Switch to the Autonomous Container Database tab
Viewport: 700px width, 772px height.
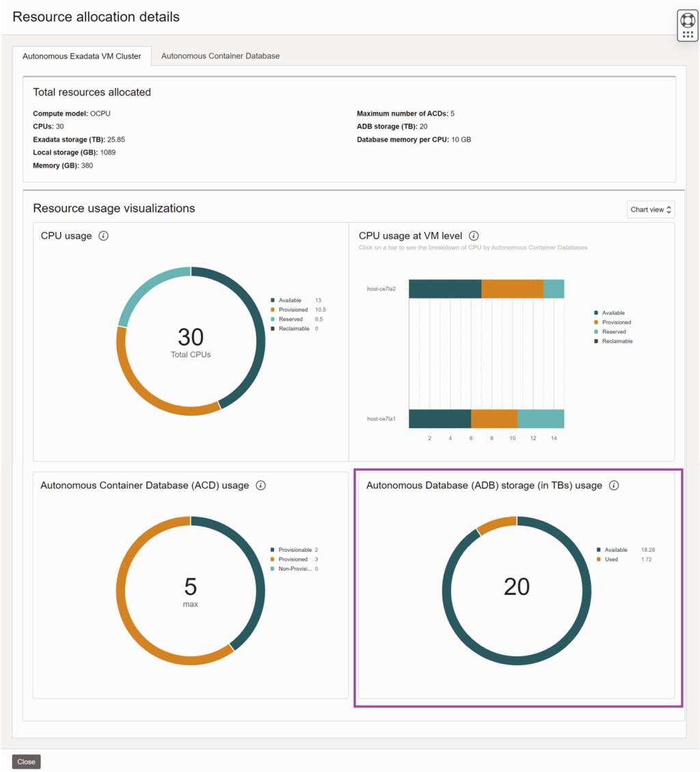pos(219,56)
